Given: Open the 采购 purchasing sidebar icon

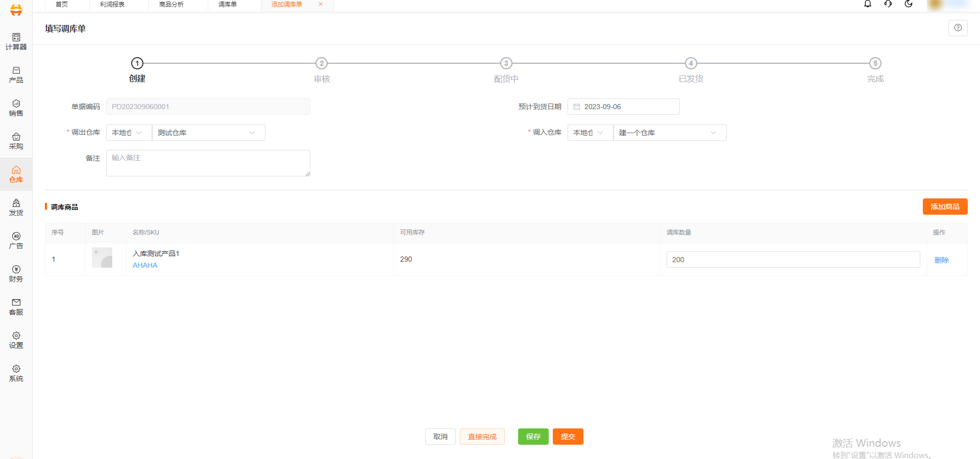Looking at the screenshot, I should [x=16, y=141].
